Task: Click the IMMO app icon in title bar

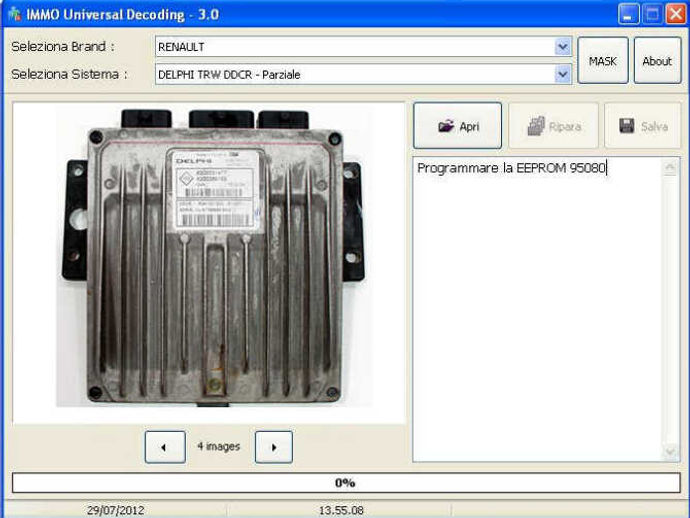Action: pyautogui.click(x=15, y=14)
